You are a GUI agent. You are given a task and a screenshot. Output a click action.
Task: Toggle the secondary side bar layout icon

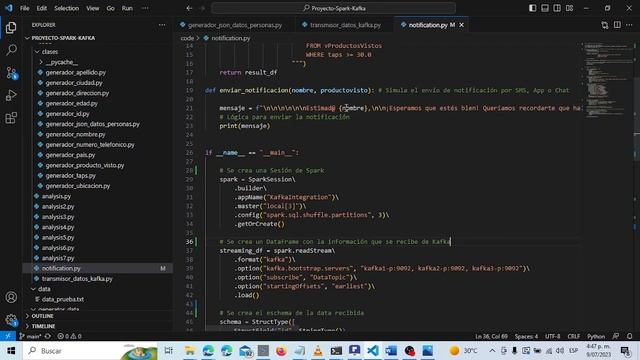tap(557, 8)
